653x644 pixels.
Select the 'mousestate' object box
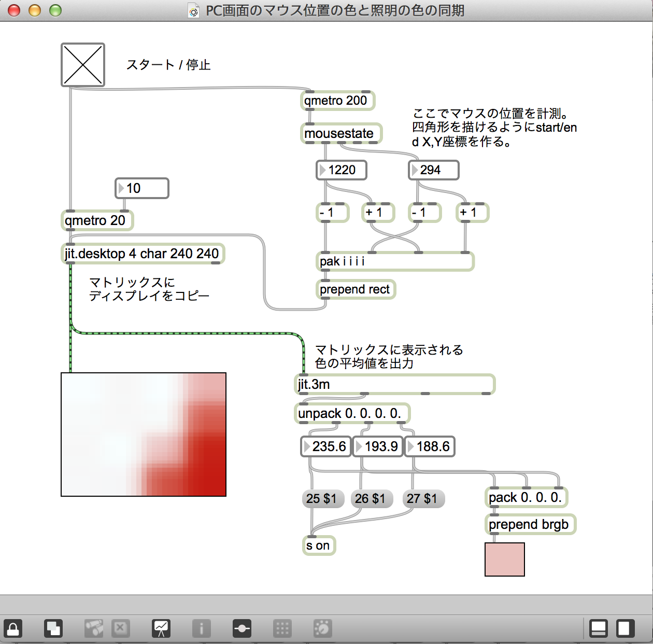[340, 133]
